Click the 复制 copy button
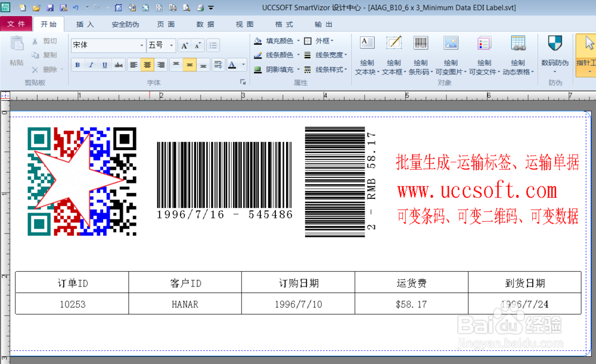The image size is (596, 364). point(45,55)
